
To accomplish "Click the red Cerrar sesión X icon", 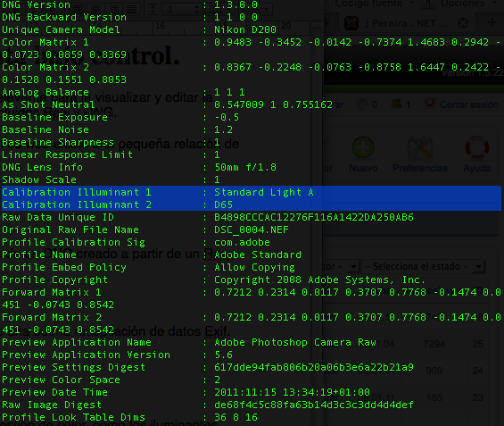I will point(430,104).
